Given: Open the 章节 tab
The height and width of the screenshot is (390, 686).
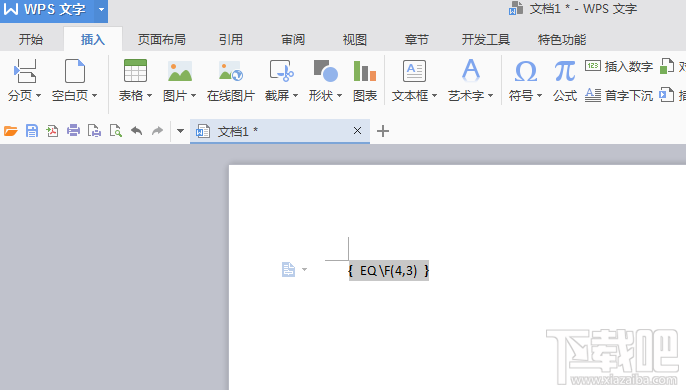Looking at the screenshot, I should tap(416, 40).
